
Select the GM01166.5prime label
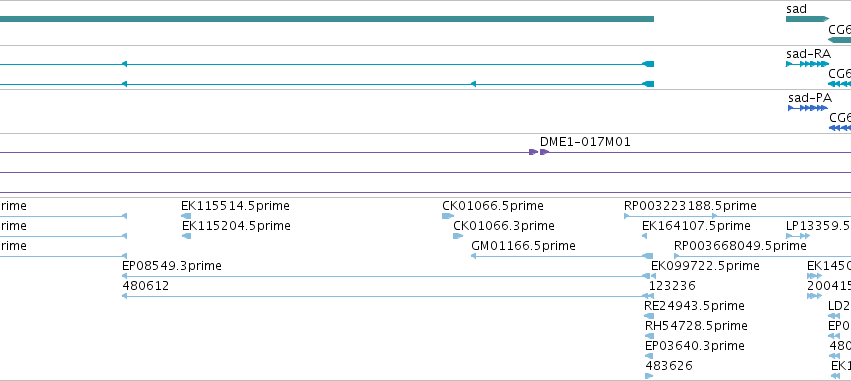pyautogui.click(x=523, y=246)
